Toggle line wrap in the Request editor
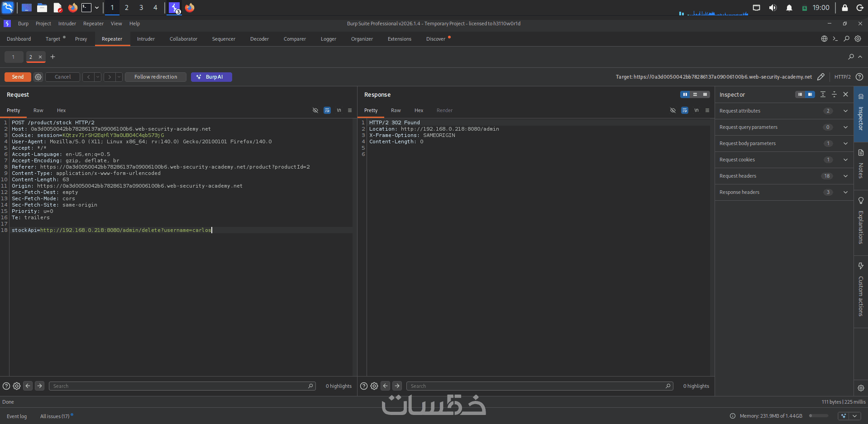Viewport: 868px width, 424px height. click(327, 110)
